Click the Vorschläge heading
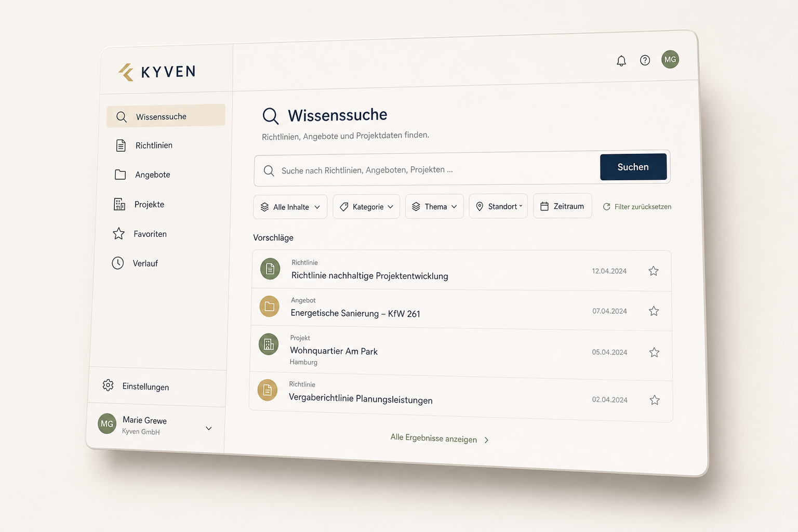The width and height of the screenshot is (798, 532). coord(273,237)
